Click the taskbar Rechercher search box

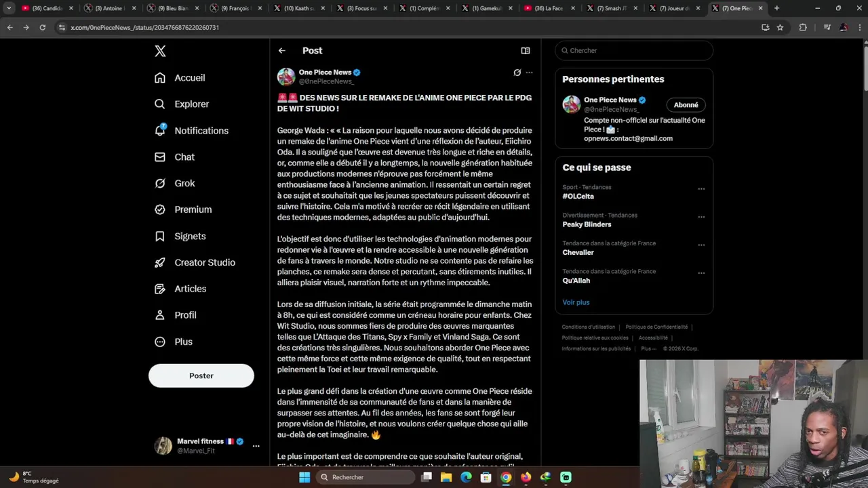(366, 477)
